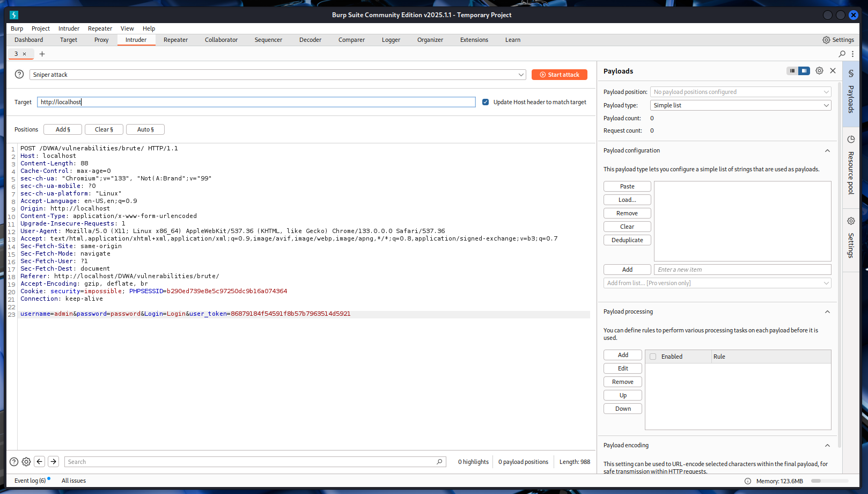Open the Payload type Simple list dropdown

[x=740, y=105]
